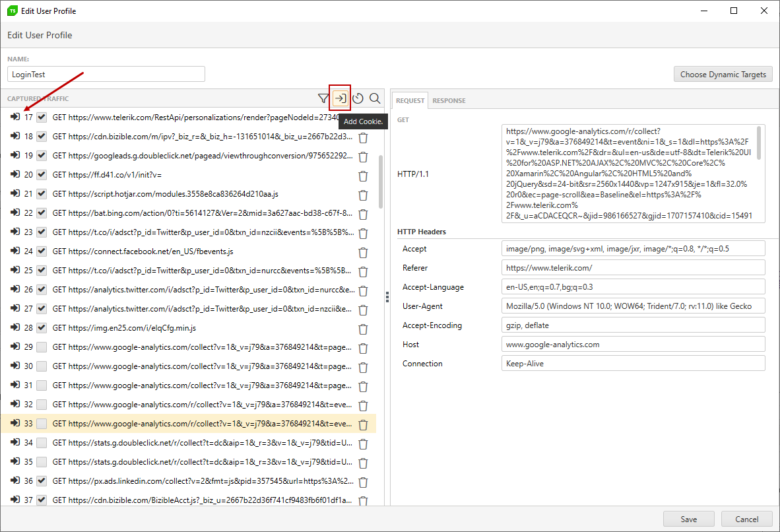780x532 pixels.
Task: Switch to the RESPONSE tab
Action: [449, 100]
